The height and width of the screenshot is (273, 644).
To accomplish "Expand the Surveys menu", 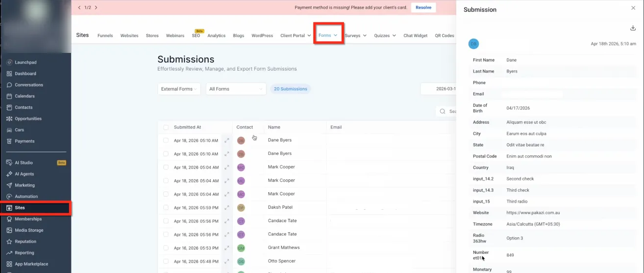I will [356, 36].
